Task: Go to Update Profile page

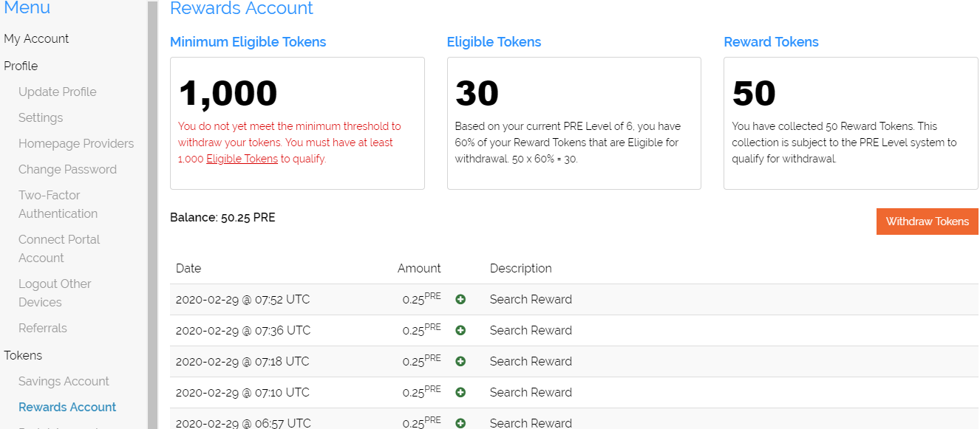Action: point(58,92)
